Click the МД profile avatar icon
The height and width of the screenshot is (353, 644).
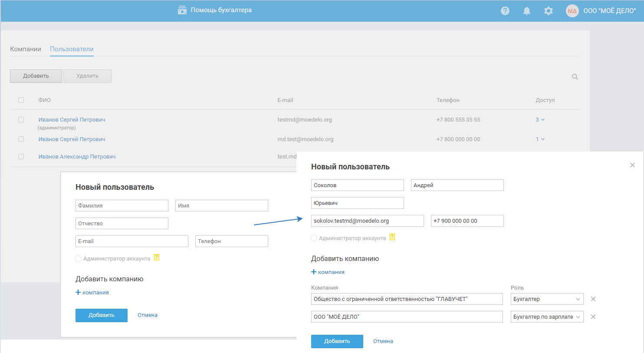(x=572, y=11)
